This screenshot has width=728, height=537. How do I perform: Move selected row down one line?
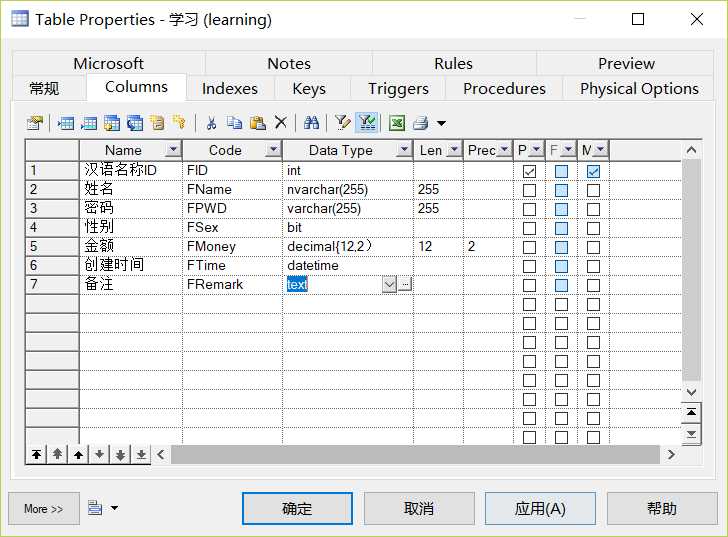coord(99,454)
